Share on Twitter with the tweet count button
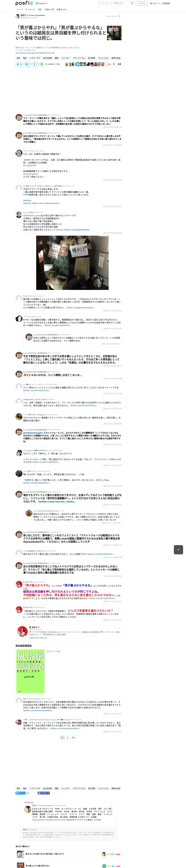The width and height of the screenshot is (186, 868). (x=19, y=64)
